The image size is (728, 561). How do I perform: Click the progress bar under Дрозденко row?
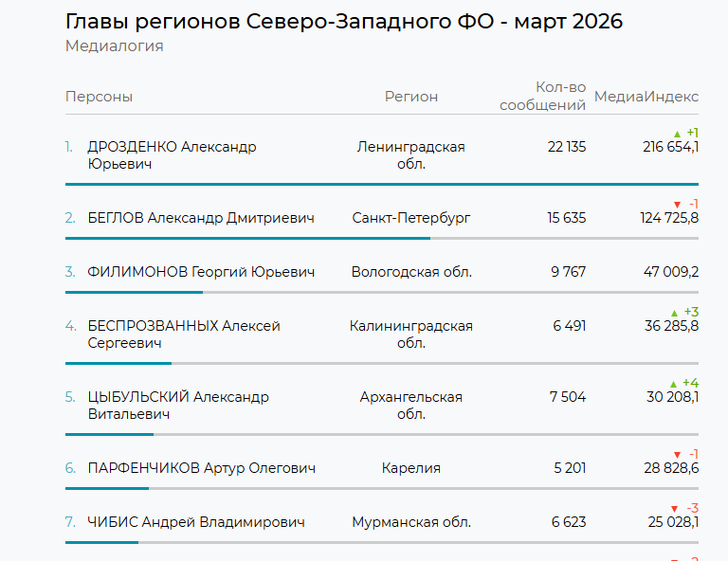click(x=381, y=184)
